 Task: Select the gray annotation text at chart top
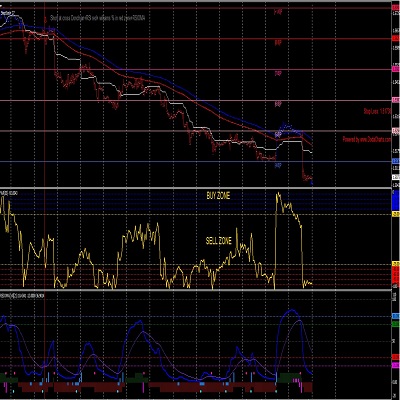[x=98, y=19]
